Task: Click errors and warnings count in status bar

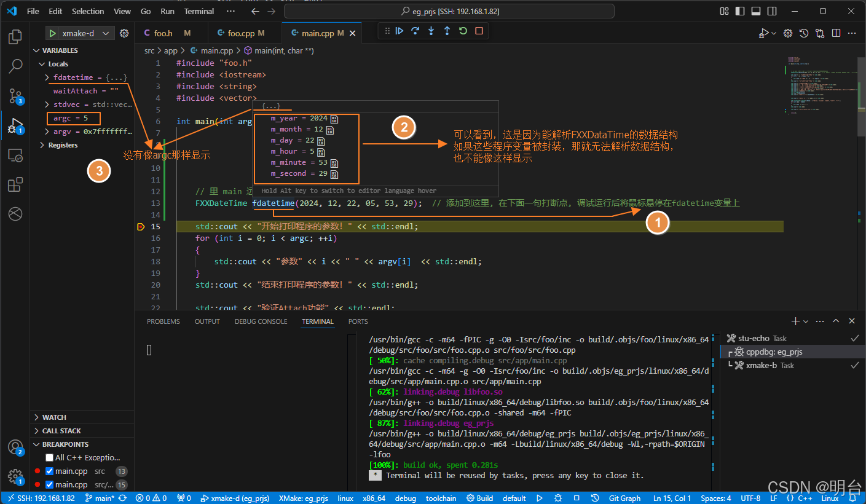Action: [151, 498]
